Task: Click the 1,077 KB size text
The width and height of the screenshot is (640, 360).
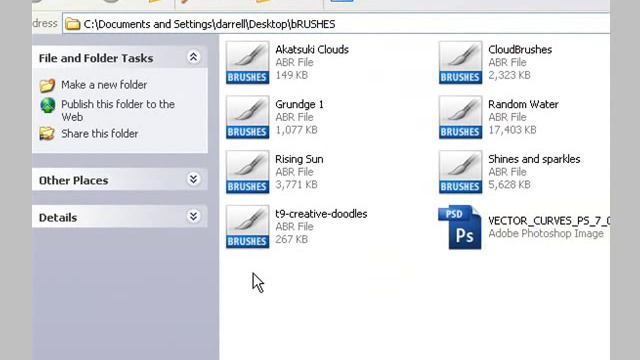Action: click(x=296, y=130)
